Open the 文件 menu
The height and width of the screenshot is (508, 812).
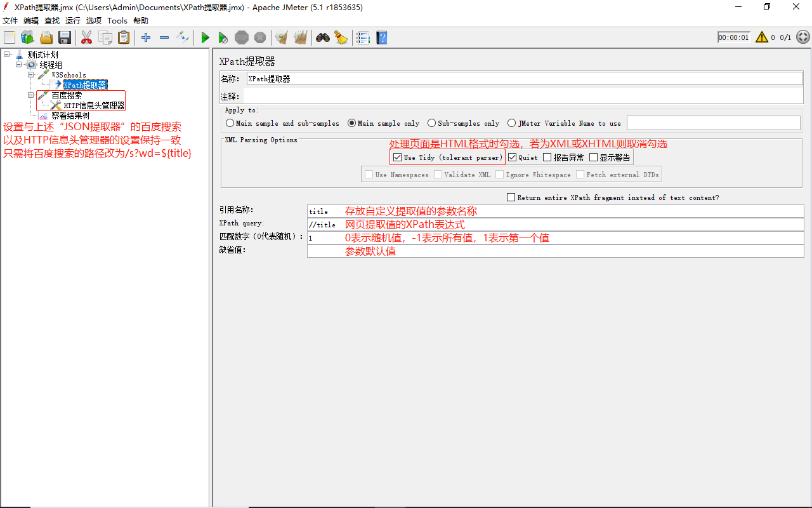[10, 21]
